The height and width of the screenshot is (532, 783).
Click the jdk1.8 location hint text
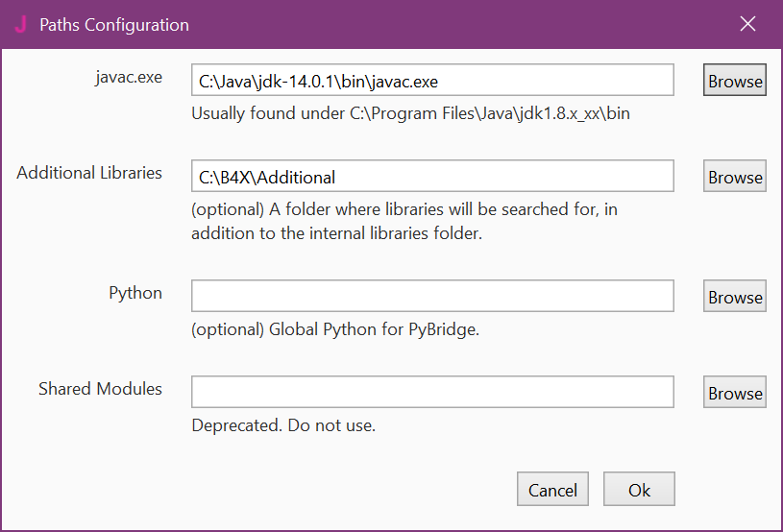pos(410,113)
